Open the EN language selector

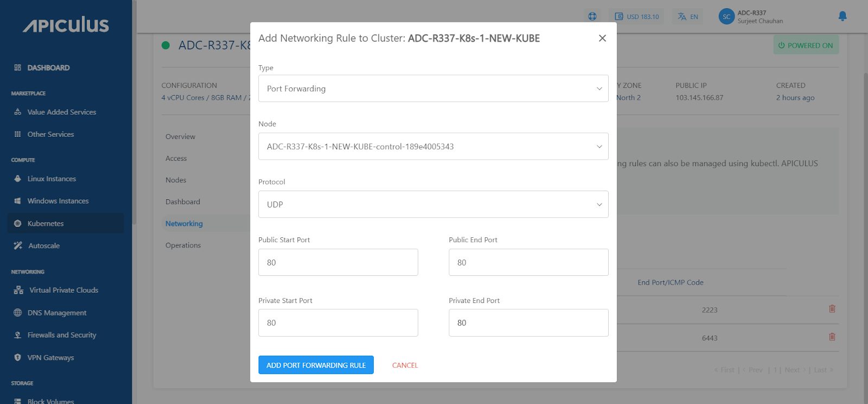[x=687, y=17]
